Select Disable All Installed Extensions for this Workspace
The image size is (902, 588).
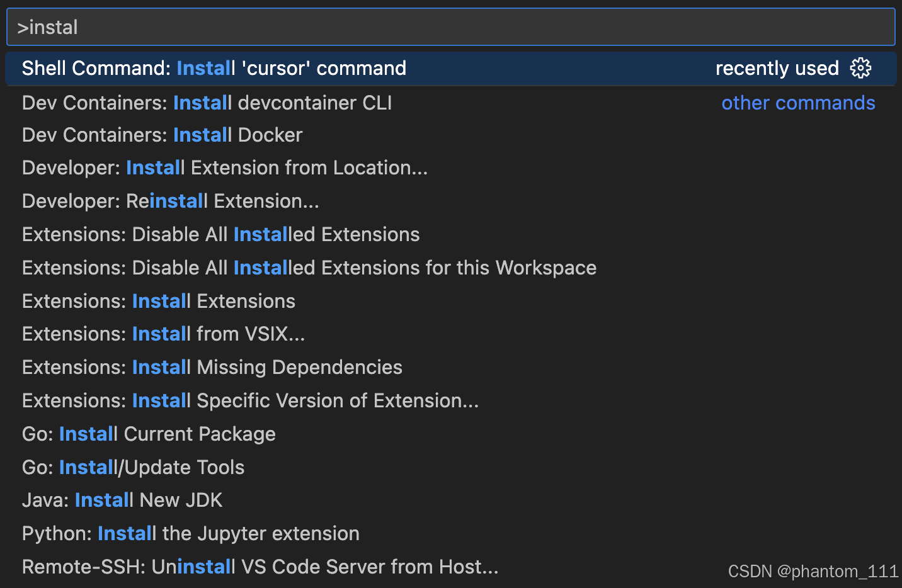pos(451,268)
